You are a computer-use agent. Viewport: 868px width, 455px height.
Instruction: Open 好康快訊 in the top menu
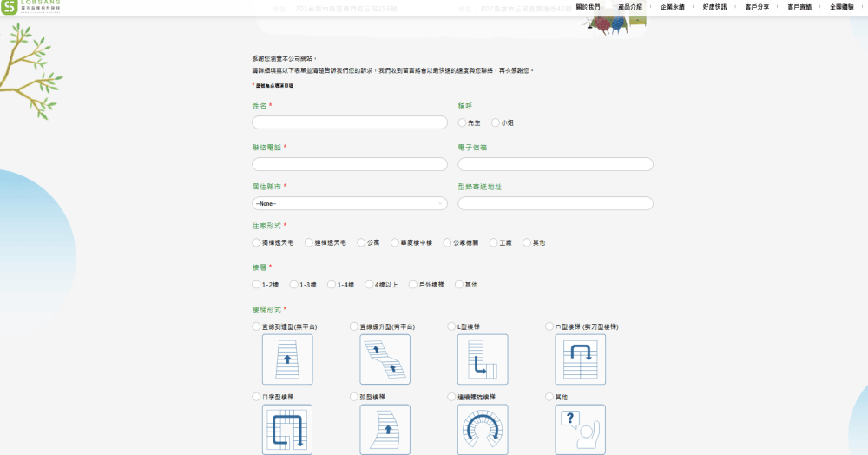[x=714, y=7]
